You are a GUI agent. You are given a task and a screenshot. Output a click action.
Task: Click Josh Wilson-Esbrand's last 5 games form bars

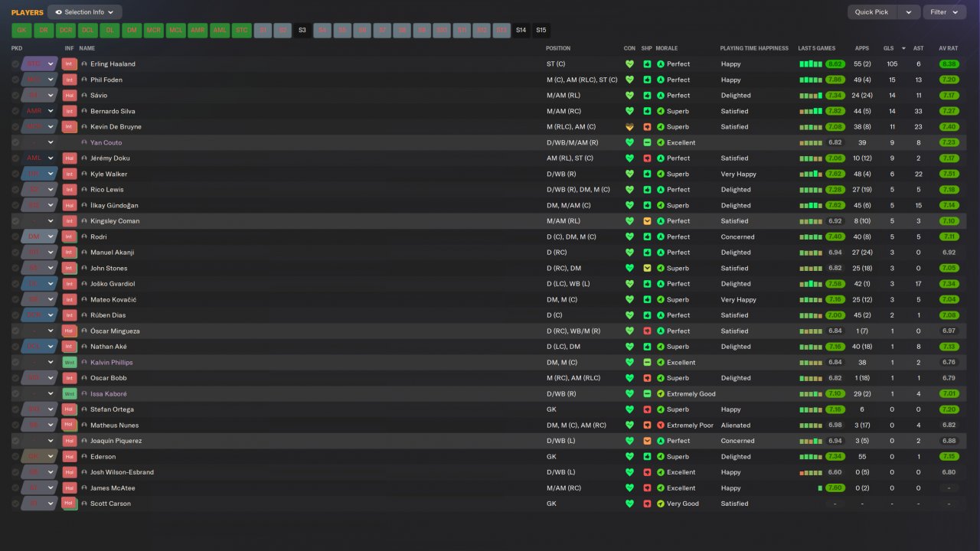pyautogui.click(x=810, y=472)
